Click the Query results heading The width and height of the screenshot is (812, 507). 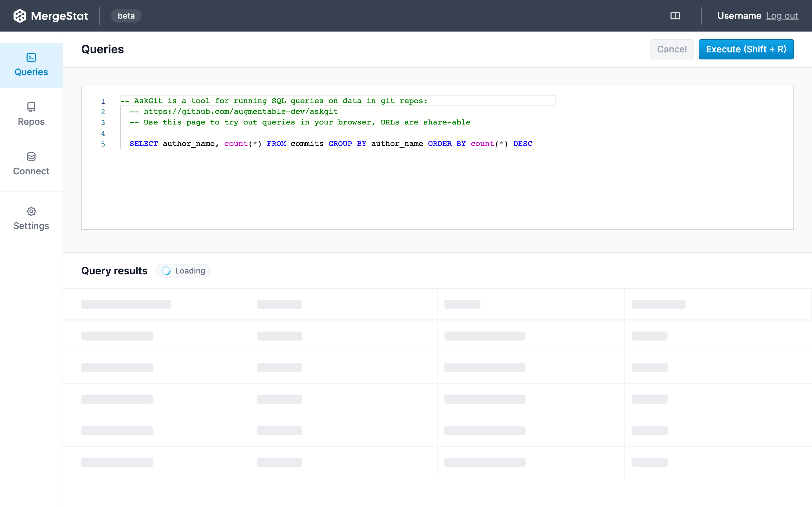coord(114,270)
